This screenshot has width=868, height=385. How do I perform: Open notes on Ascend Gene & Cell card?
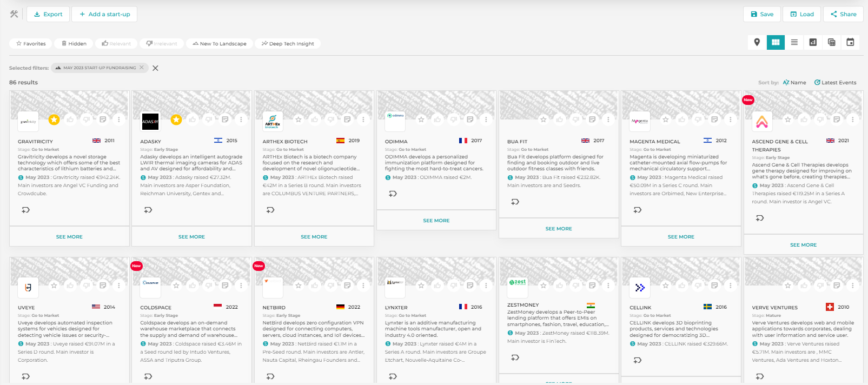pos(837,120)
